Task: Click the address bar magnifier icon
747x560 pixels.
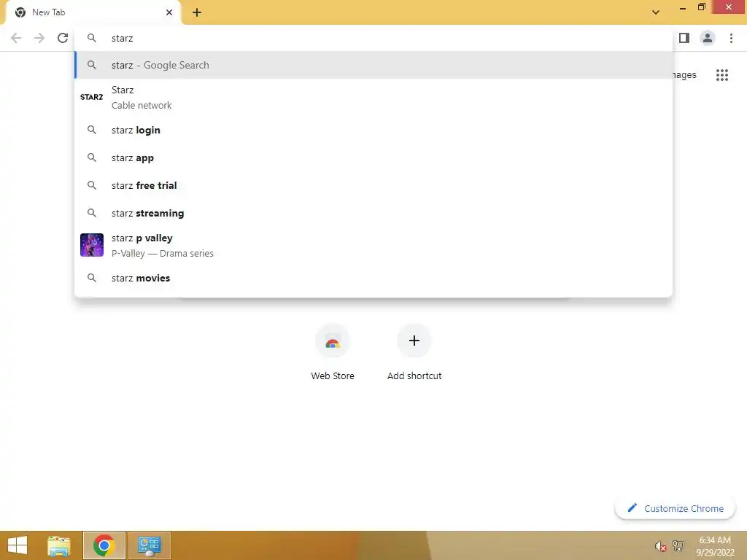Action: point(92,38)
